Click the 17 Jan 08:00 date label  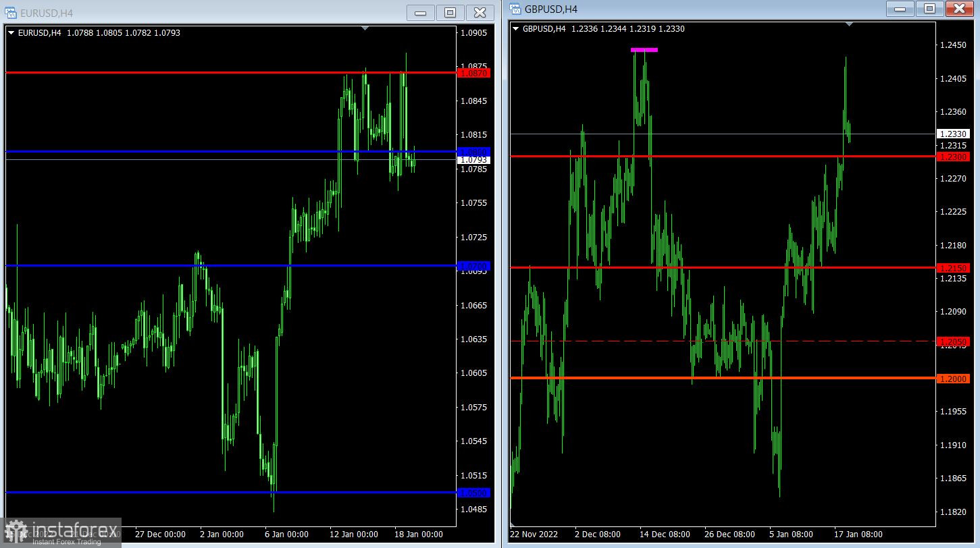click(860, 535)
